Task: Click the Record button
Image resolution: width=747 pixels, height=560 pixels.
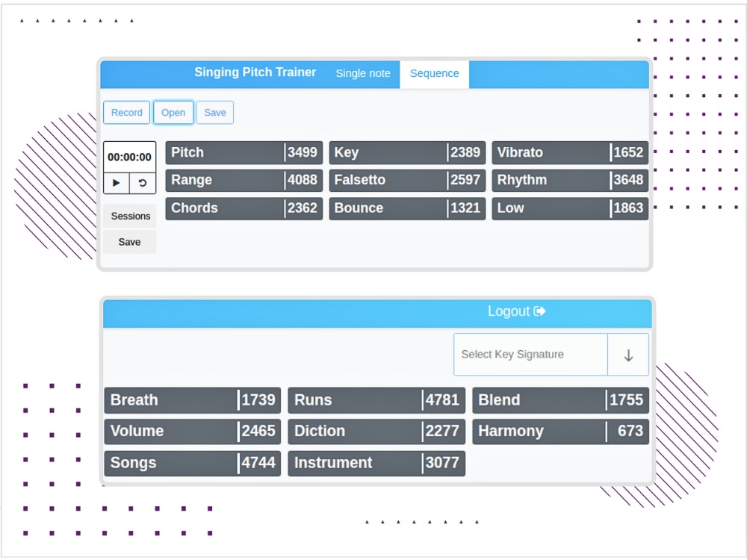Action: pos(127,113)
